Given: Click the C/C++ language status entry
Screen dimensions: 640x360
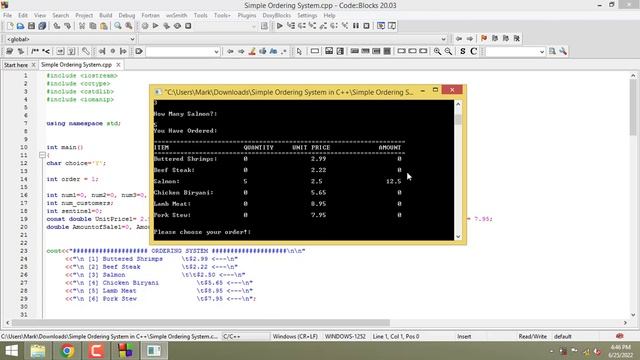Looking at the screenshot, I should pos(231,336).
